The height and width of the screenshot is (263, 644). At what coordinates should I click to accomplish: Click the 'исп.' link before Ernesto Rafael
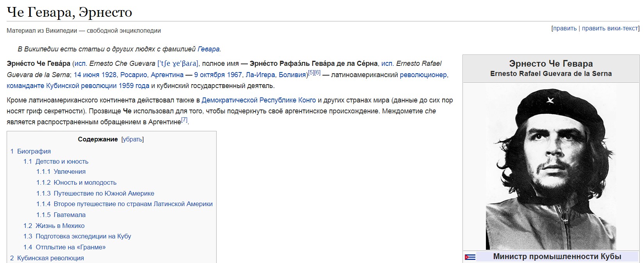(x=388, y=64)
